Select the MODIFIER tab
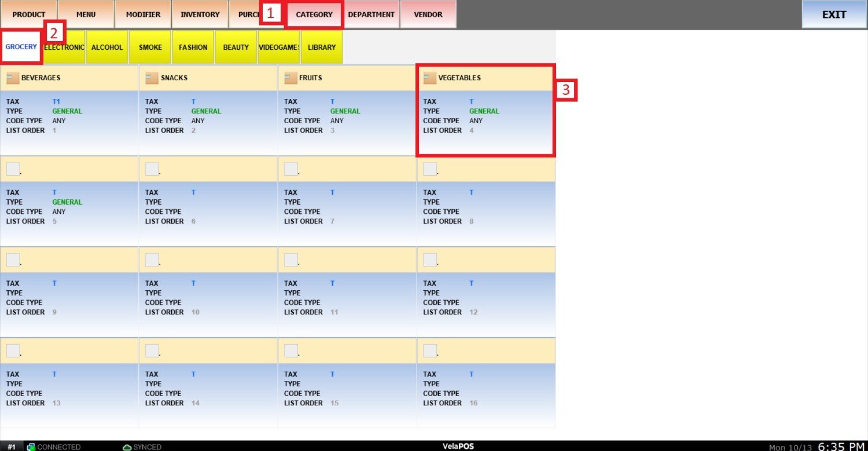The height and width of the screenshot is (451, 868). [143, 14]
